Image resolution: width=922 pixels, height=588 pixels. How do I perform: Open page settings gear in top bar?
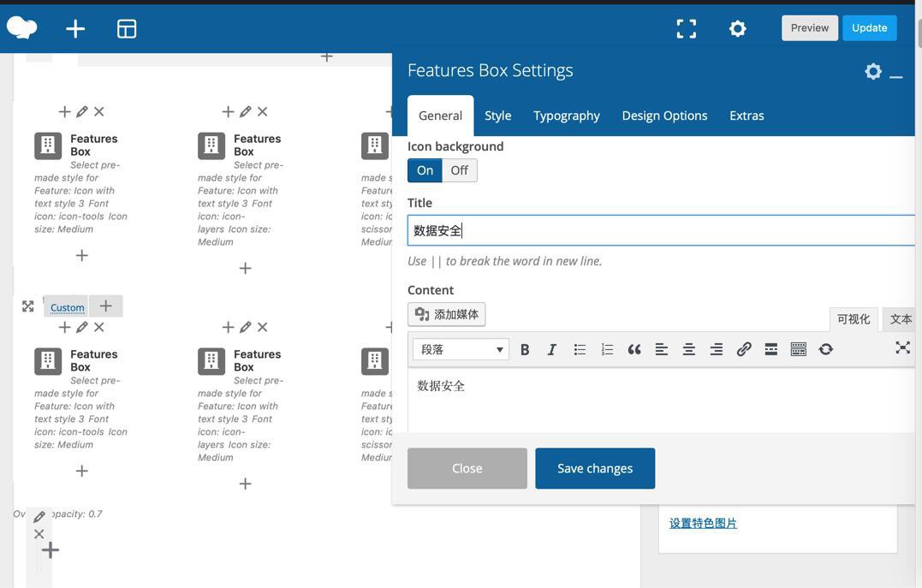[x=737, y=28]
